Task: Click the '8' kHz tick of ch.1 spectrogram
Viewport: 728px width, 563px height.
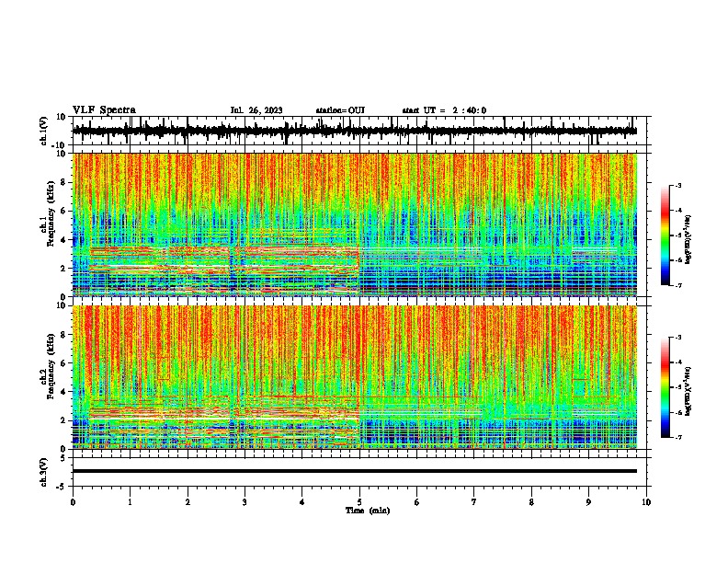Action: [63, 182]
